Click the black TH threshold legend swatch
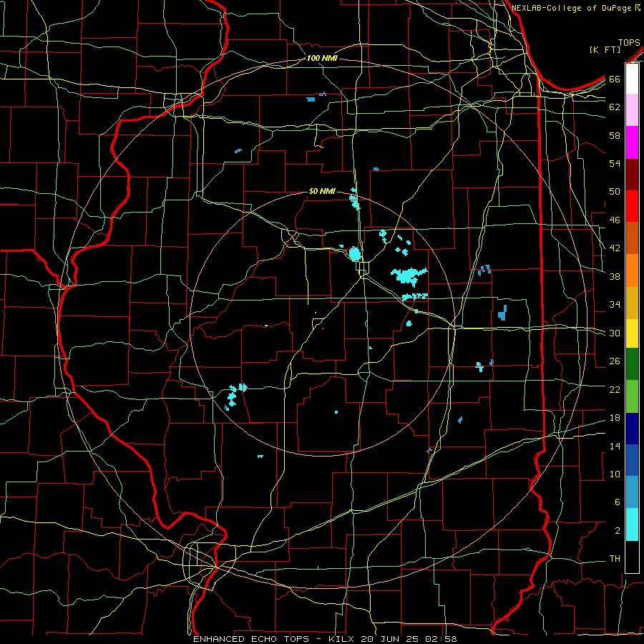The image size is (644, 644). tap(632, 557)
